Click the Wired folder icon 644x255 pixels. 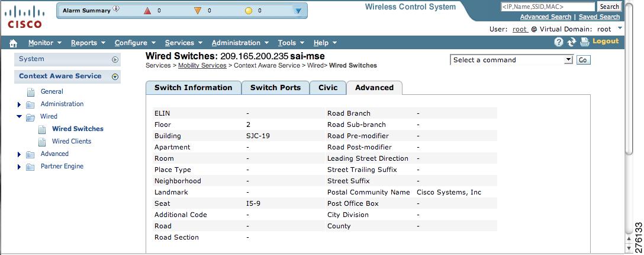pyautogui.click(x=30, y=117)
